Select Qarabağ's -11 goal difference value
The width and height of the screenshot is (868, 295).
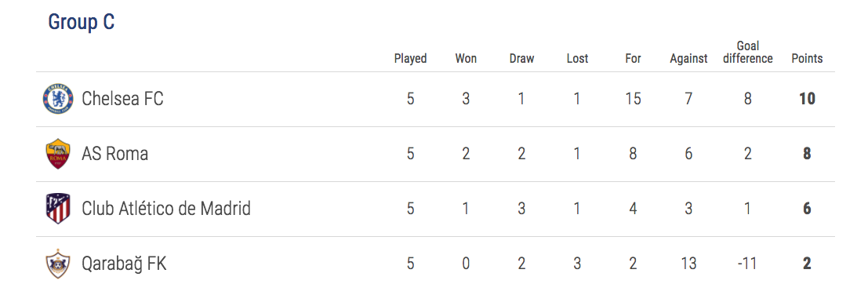point(747,264)
